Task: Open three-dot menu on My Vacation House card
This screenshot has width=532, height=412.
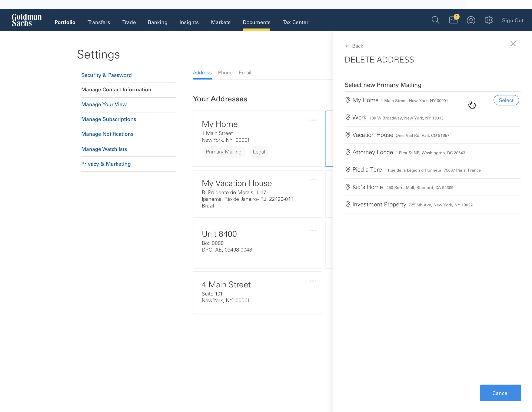Action: (x=313, y=180)
